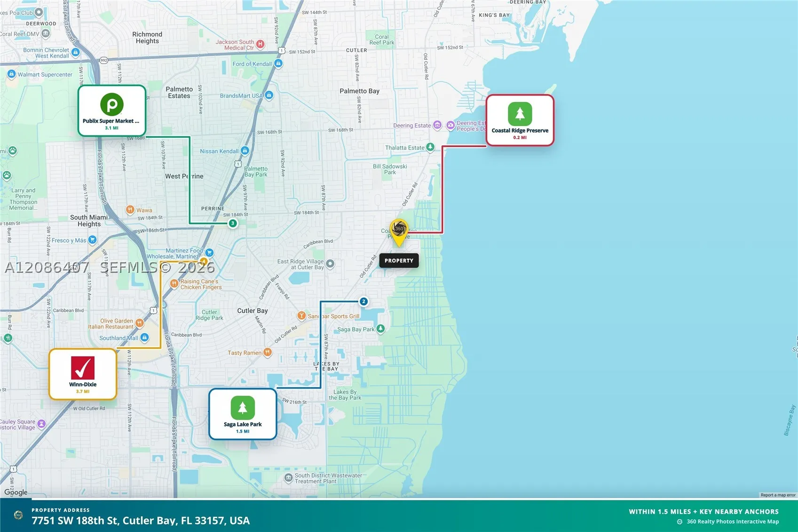
Task: Click the 360 Realty Photos Interactive Map text
Action: [733, 522]
